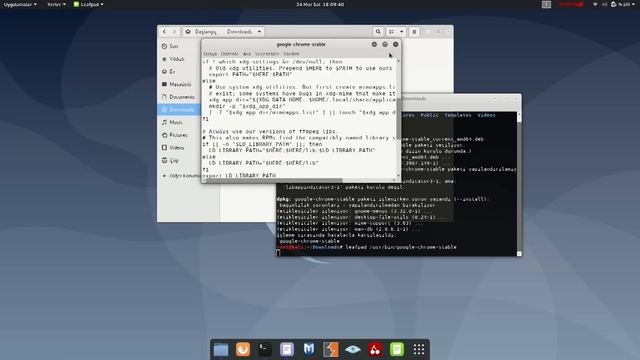Click the 'Public' folder name in terminal
Image resolution: width=640 pixels, height=360 pixels.
(x=429, y=115)
